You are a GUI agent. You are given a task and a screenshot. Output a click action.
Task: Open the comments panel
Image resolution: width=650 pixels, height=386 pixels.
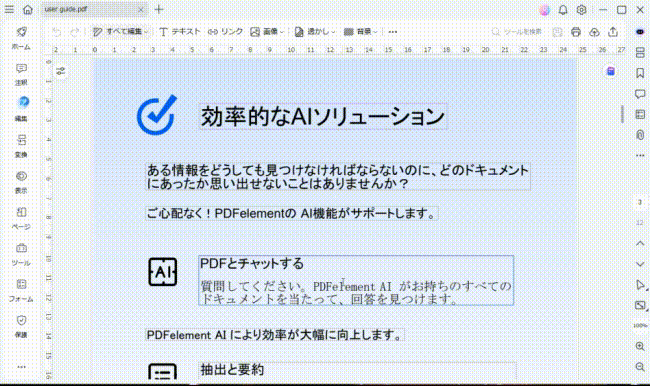(x=640, y=94)
